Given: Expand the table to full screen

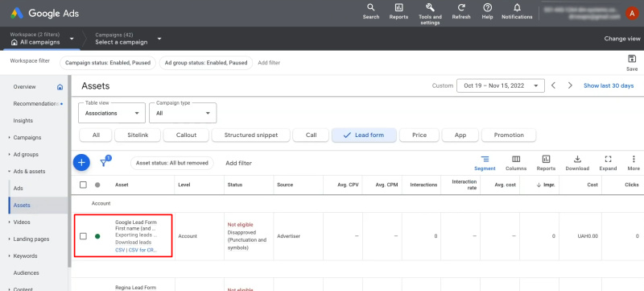Looking at the screenshot, I should [608, 163].
